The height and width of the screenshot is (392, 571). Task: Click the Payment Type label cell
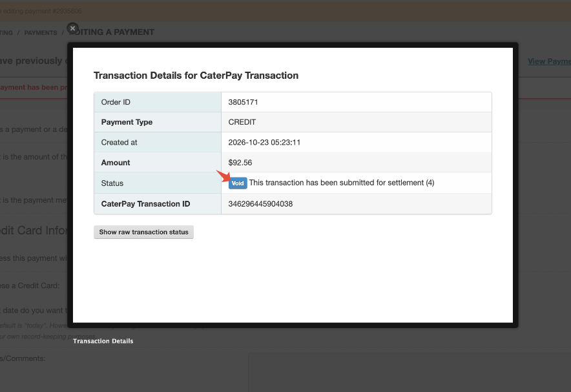pos(158,122)
